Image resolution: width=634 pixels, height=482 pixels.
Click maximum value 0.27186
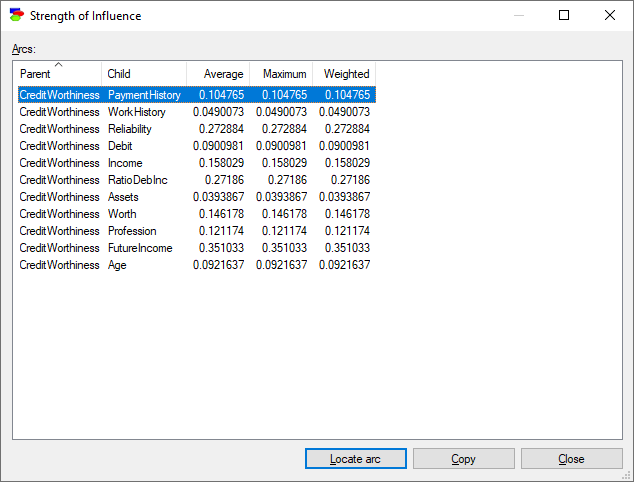pos(287,180)
